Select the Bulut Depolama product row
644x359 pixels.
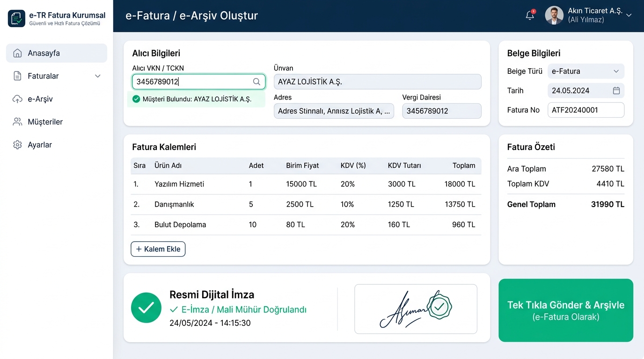[x=306, y=225]
